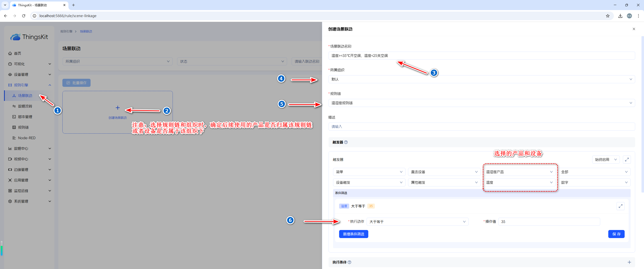Bookmark this page with the star icon
This screenshot has width=644, height=269.
point(608,16)
